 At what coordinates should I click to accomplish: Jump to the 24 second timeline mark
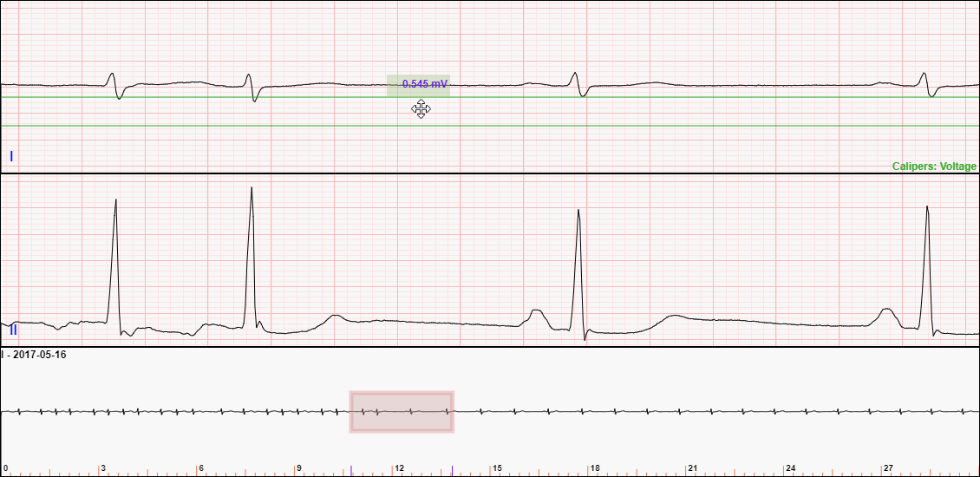(790, 468)
